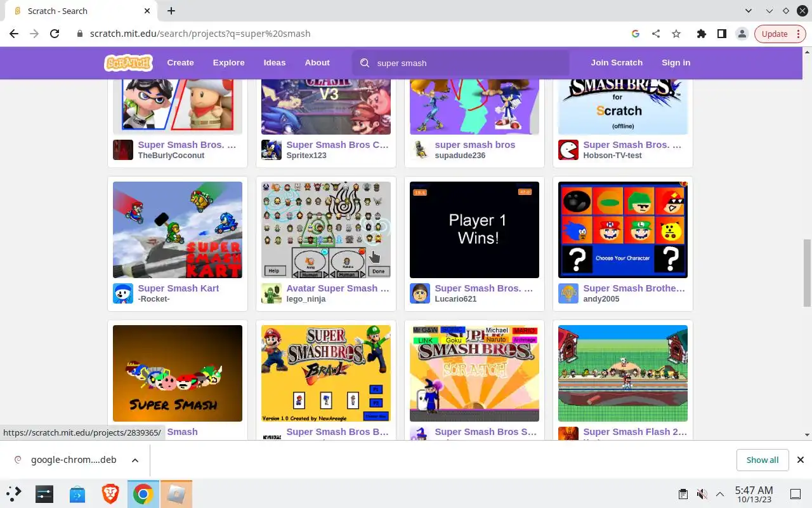Click the search magnifier icon in the Scratch navbar
Image resolution: width=812 pixels, height=508 pixels.
[x=365, y=63]
